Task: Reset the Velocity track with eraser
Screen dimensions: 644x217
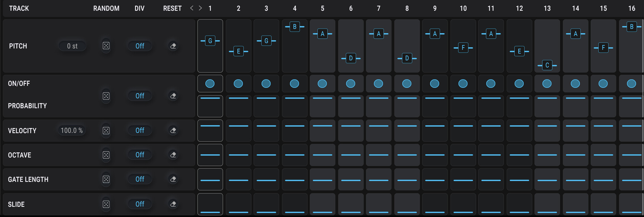Action: 173,131
